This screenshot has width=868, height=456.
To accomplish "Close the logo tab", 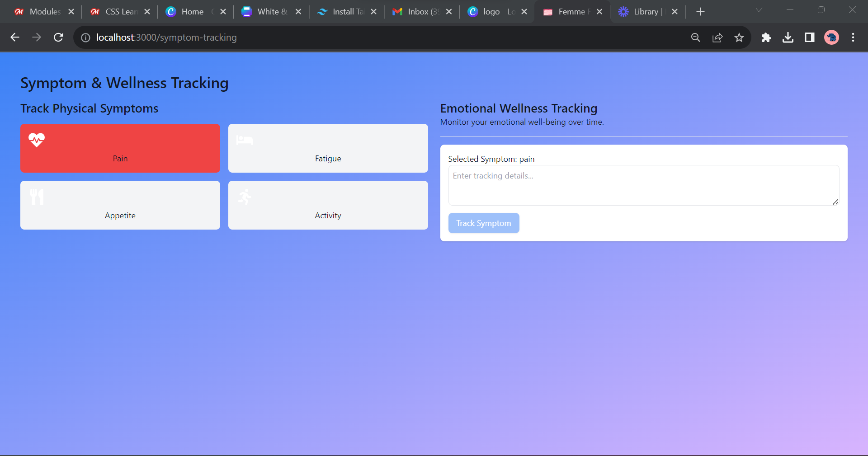I will 524,12.
